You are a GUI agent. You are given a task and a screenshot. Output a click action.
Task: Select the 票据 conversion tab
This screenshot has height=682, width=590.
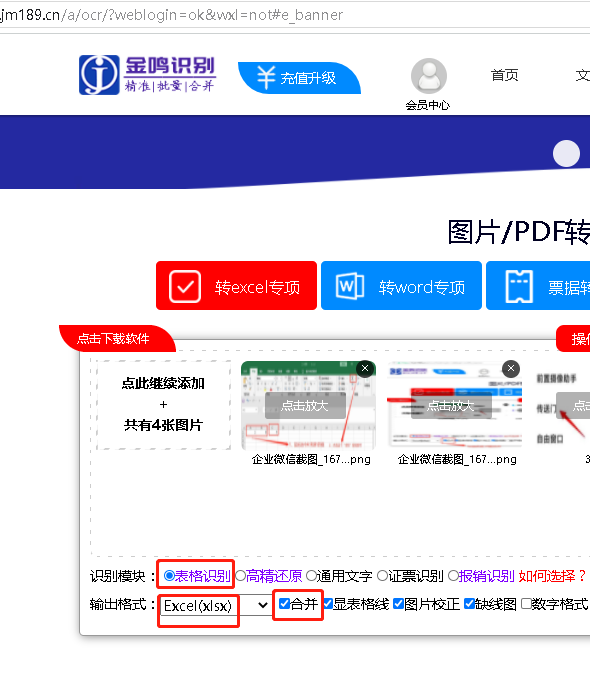tap(538, 286)
